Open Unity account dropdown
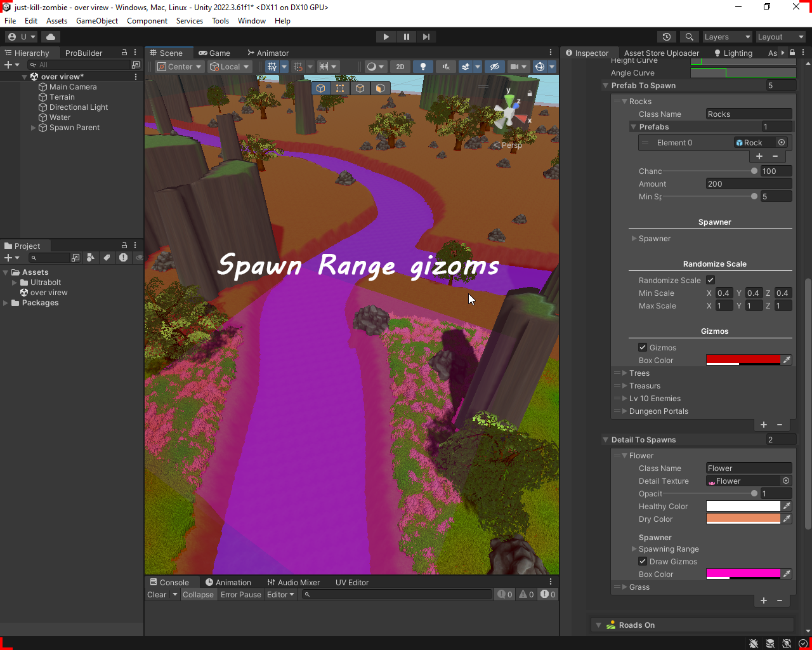Screen dimensions: 812x650 click(21, 37)
